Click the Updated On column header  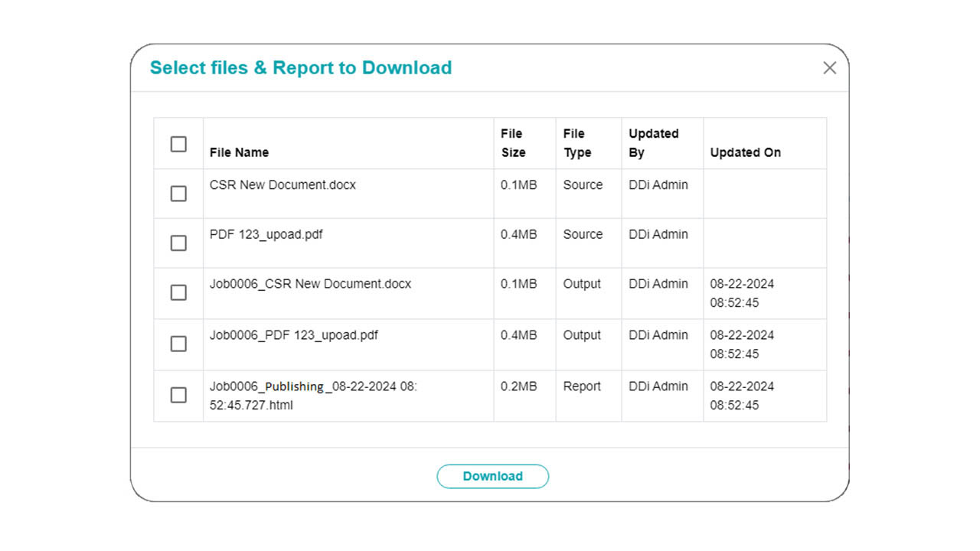(745, 152)
